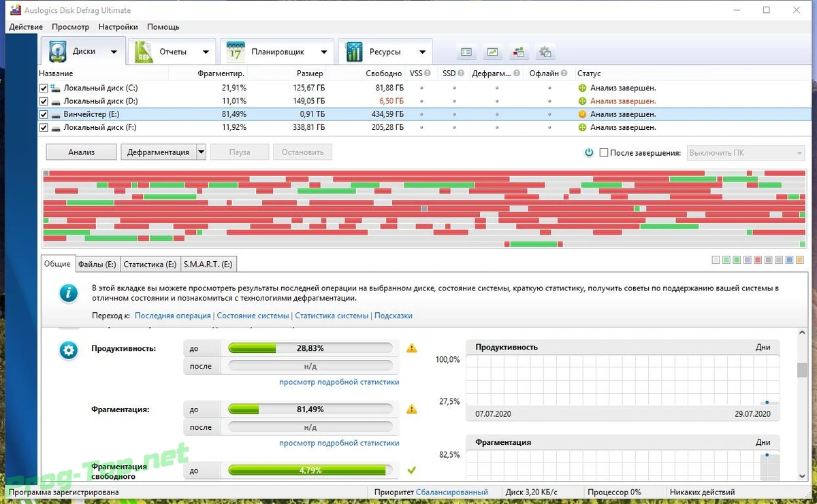Click the status icon in the Локальный диск (F:) row
817x504 pixels.
pos(582,127)
